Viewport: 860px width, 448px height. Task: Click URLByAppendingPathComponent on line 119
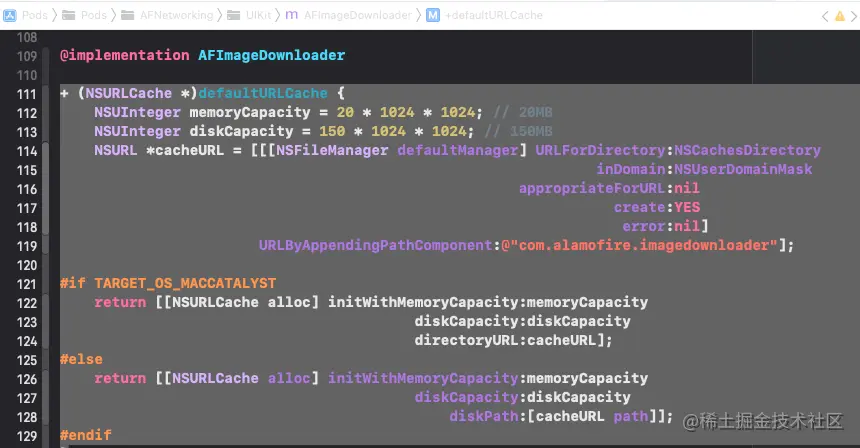coord(375,245)
